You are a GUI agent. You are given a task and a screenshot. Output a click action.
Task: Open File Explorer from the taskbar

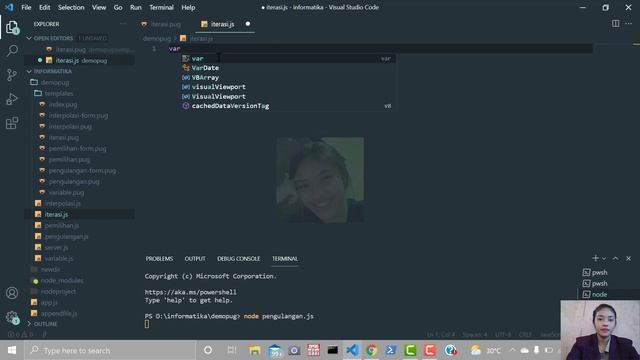coord(254,350)
